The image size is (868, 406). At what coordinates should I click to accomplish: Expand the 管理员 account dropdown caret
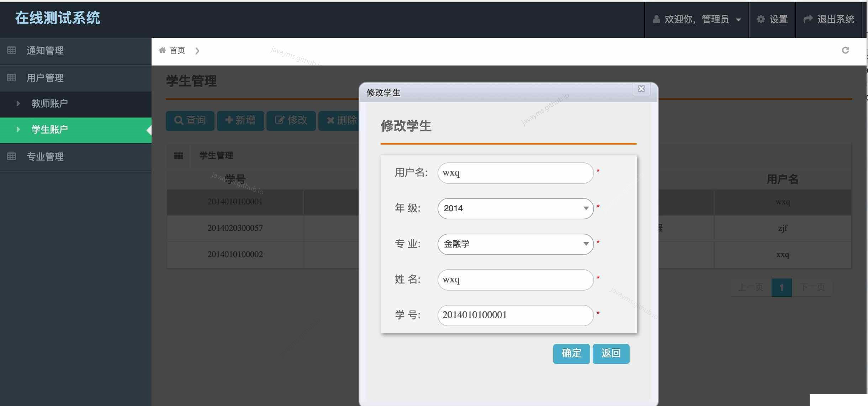coord(739,20)
